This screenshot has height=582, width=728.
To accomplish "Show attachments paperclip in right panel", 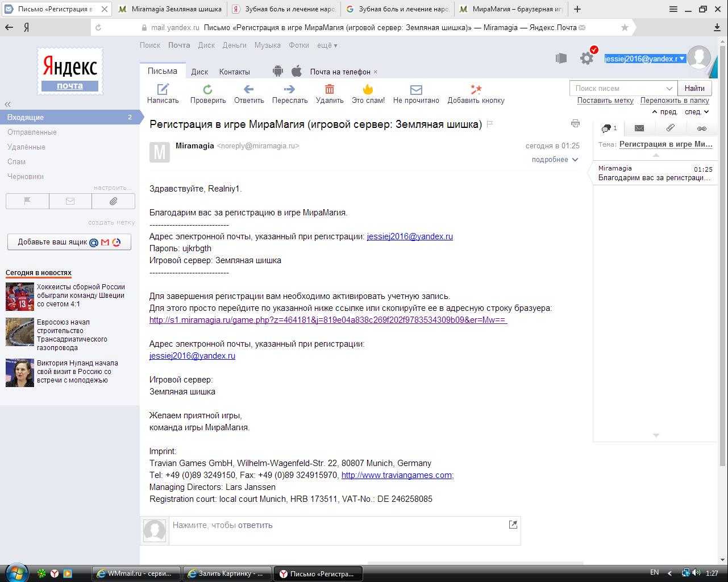I will coord(671,128).
